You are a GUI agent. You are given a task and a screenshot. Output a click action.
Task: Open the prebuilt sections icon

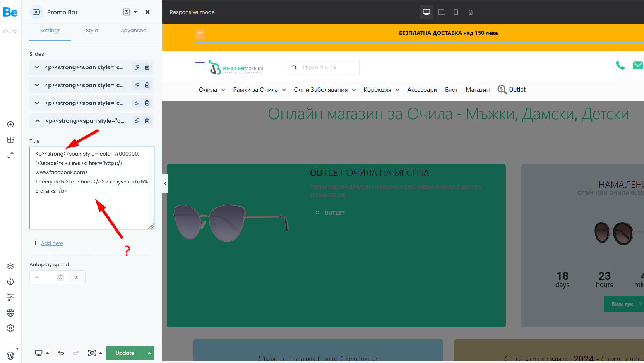click(x=10, y=140)
